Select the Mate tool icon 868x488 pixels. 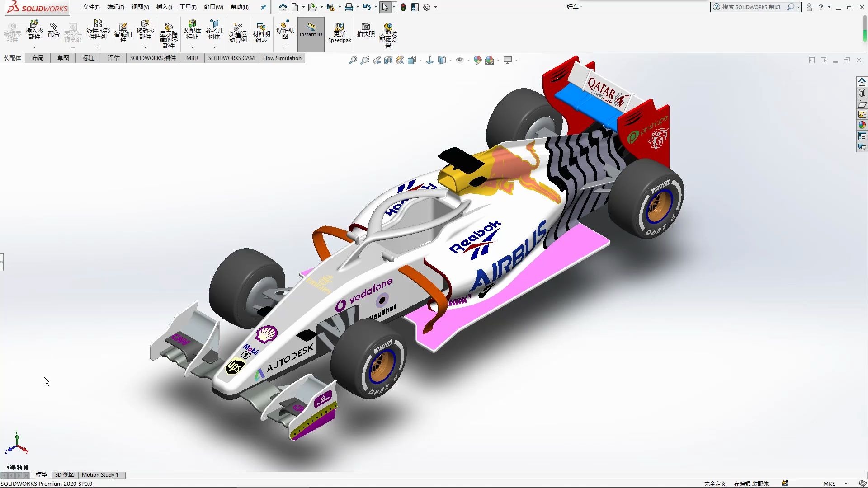[54, 33]
